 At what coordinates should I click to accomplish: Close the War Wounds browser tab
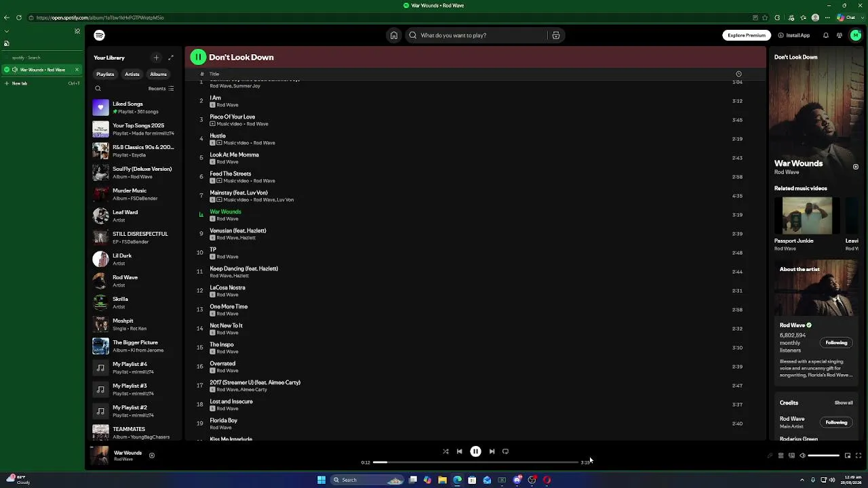pos(77,70)
